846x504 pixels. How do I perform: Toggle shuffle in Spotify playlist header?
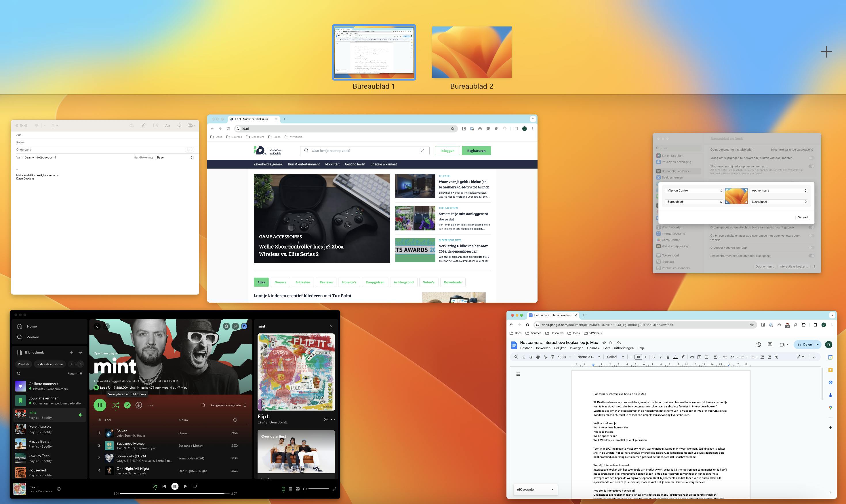click(115, 405)
